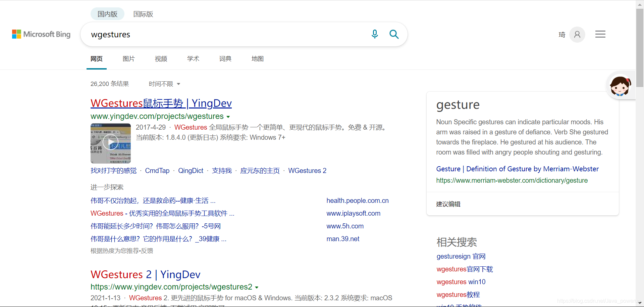Click www.5h.com domain link
644x307 pixels.
pyautogui.click(x=345, y=226)
